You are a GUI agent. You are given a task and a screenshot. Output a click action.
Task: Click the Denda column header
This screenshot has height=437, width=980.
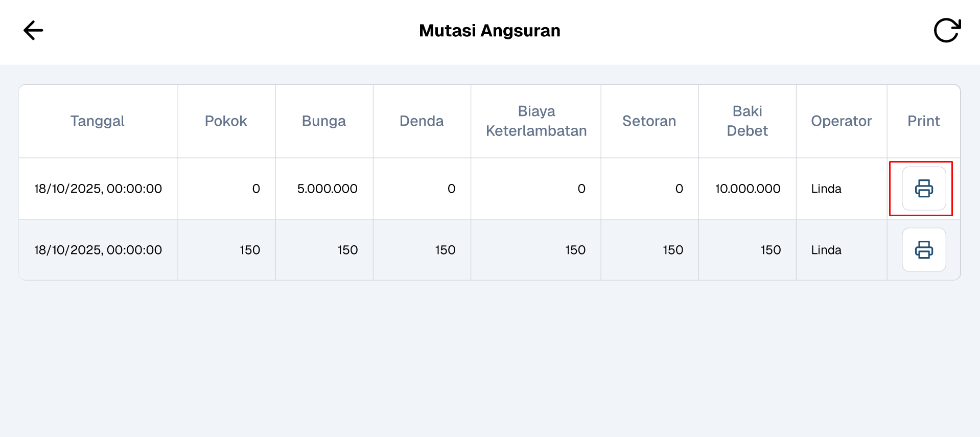pyautogui.click(x=422, y=121)
